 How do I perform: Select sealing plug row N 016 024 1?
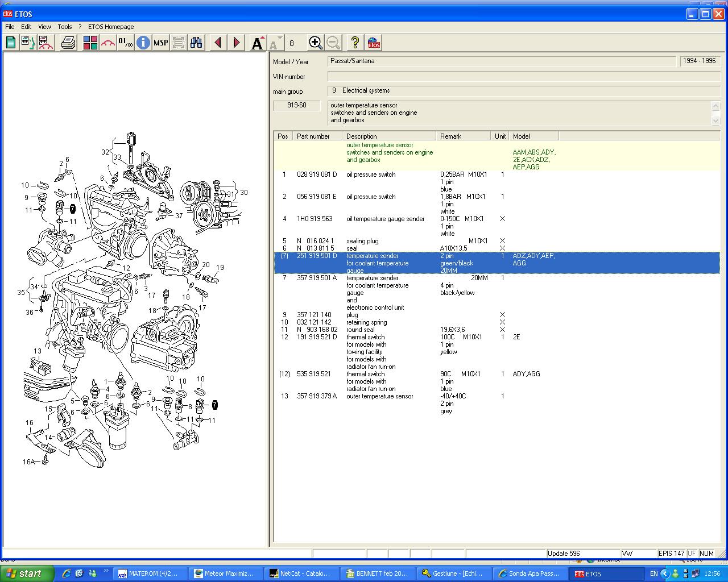(497, 241)
